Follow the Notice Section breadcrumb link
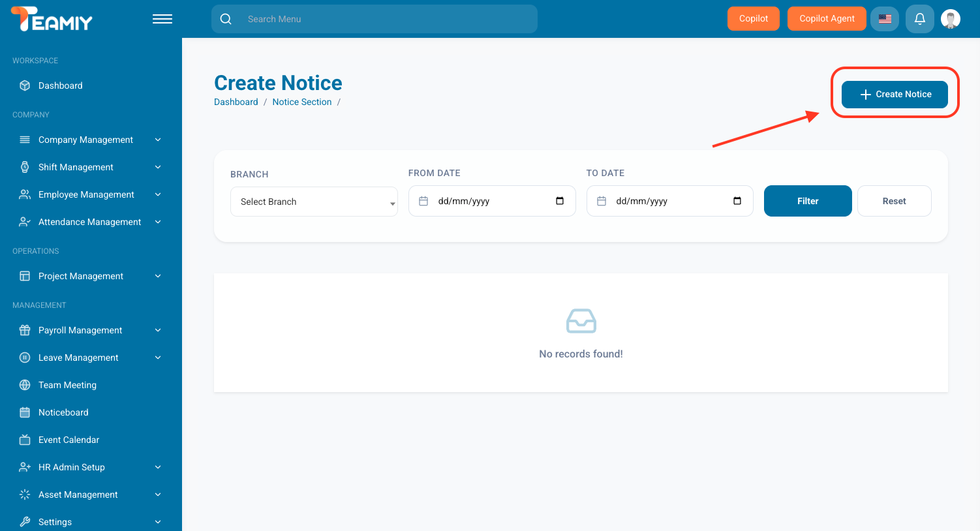The height and width of the screenshot is (531, 980). point(301,102)
